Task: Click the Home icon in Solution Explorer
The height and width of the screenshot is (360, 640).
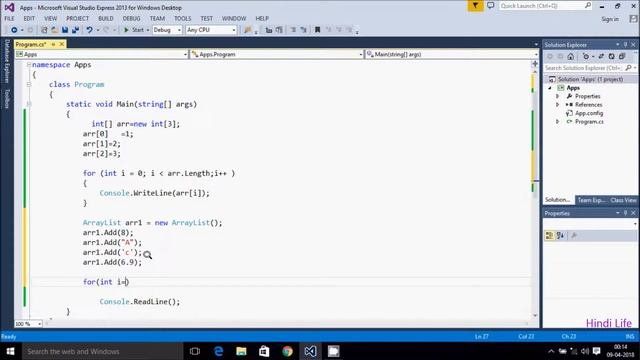Action: pos(571,57)
